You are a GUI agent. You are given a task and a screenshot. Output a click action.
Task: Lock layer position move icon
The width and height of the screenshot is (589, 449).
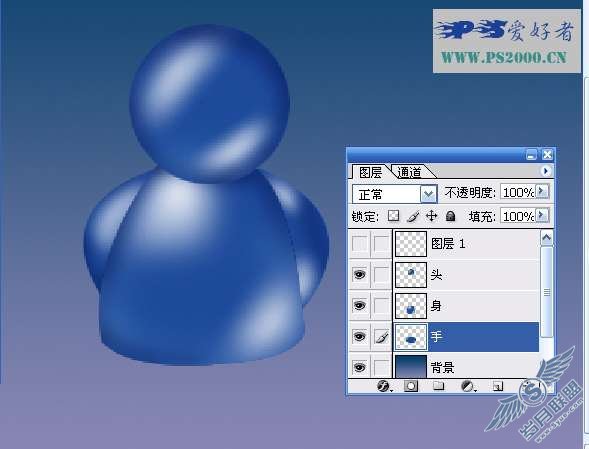point(432,216)
